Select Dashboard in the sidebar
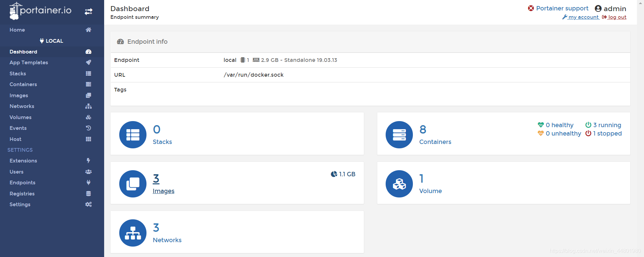The height and width of the screenshot is (257, 644). [x=24, y=52]
